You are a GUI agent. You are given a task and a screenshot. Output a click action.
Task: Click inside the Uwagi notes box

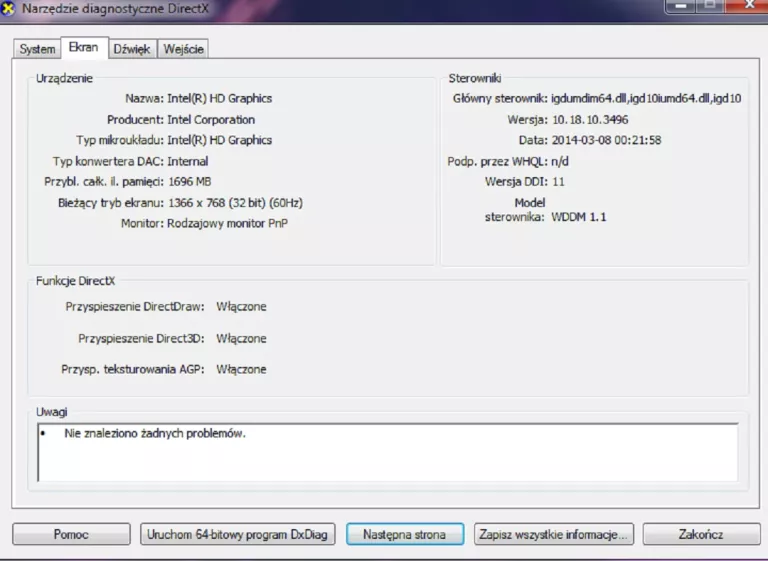pyautogui.click(x=387, y=452)
